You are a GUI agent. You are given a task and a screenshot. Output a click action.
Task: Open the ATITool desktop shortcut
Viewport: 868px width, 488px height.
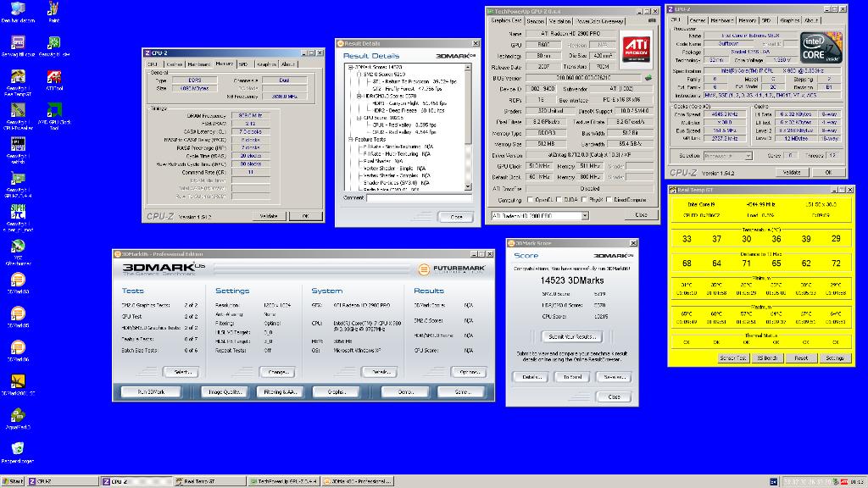click(53, 79)
